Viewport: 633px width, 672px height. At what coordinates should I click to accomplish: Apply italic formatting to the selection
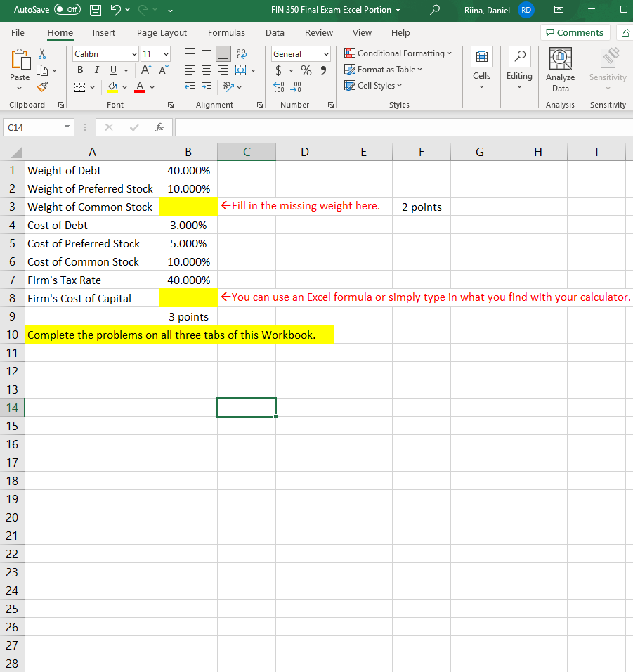click(x=96, y=70)
